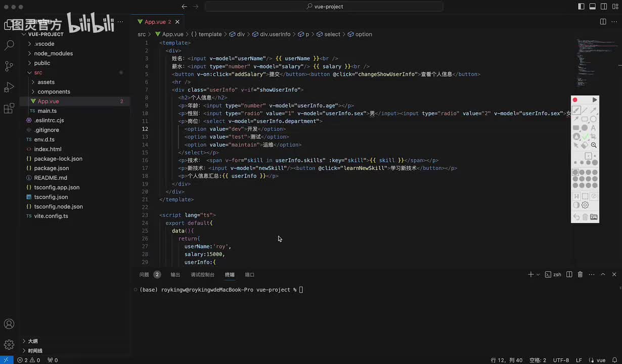
Task: Add a new terminal with plus icon
Action: point(530,275)
